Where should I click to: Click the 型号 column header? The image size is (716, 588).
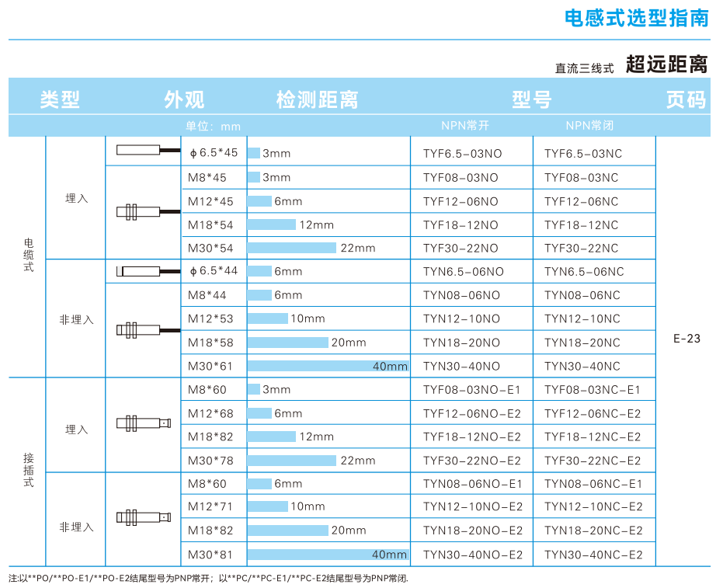tap(531, 99)
